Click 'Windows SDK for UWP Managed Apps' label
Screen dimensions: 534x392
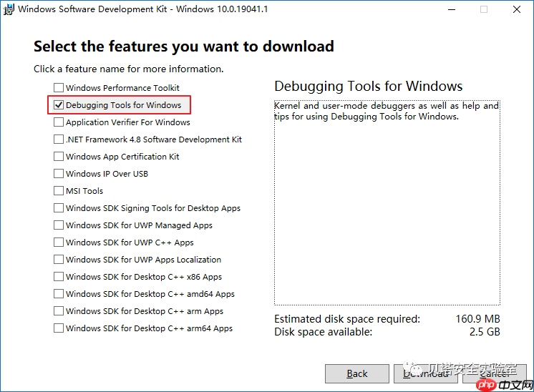point(139,225)
